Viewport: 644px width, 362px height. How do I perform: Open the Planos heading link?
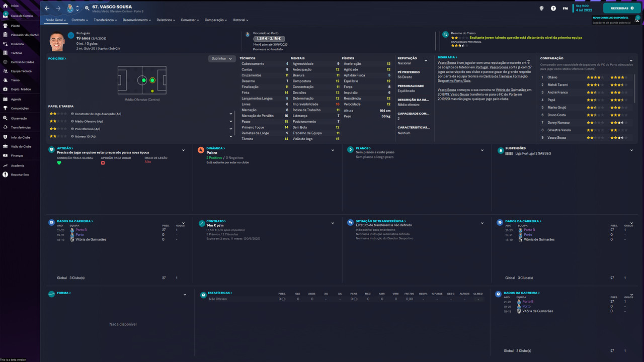coord(363,148)
